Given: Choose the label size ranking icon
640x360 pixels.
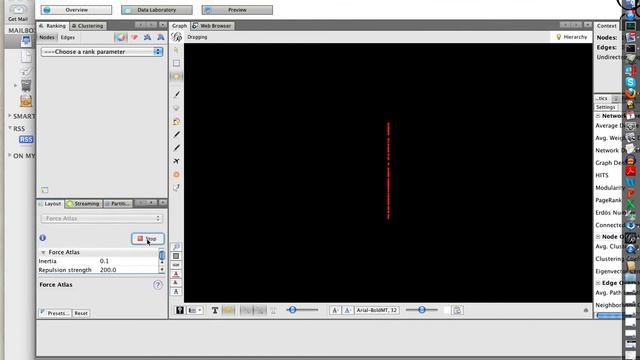Looking at the screenshot, I should pyautogui.click(x=161, y=37).
